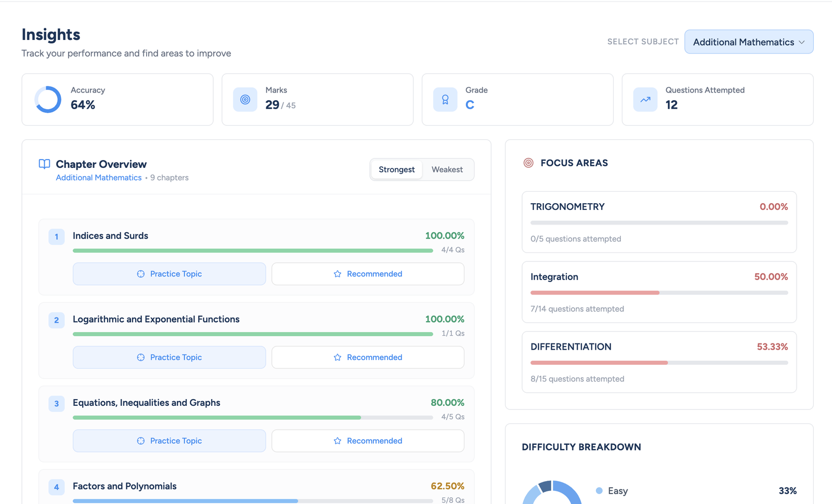The image size is (832, 504).
Task: Click the Integration focus area title
Action: (x=554, y=277)
